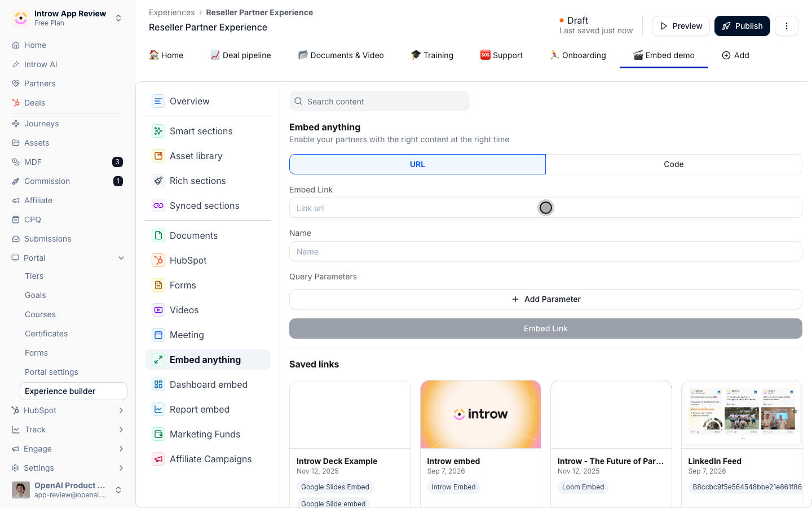Image resolution: width=812 pixels, height=508 pixels.
Task: Open the LinkedIn Feed thumbnail
Action: pyautogui.click(x=742, y=414)
